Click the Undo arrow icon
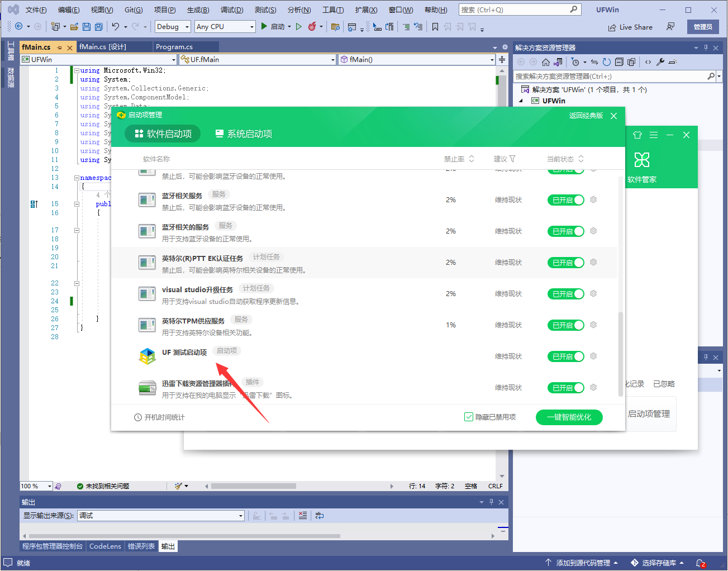Screen dimensions: 728x571 pos(115,26)
